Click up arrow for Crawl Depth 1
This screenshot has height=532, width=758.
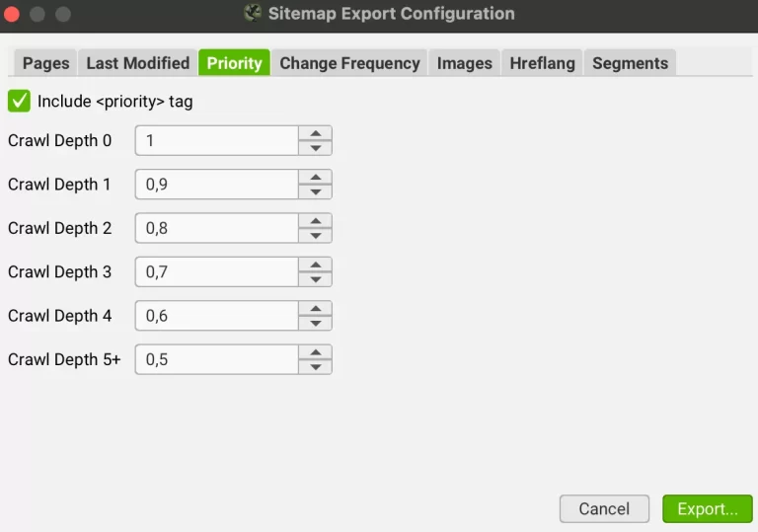point(315,177)
